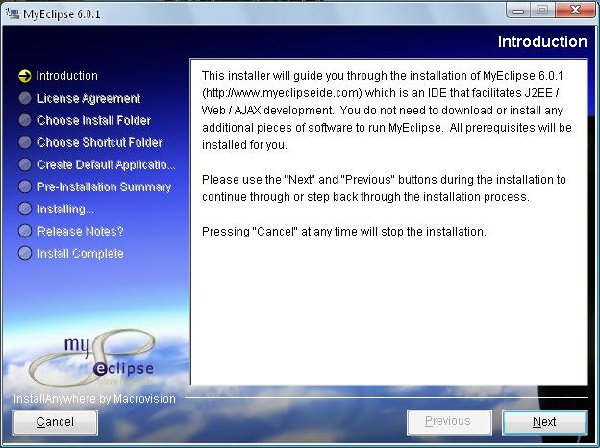Click the bullet icon beside Choose Shortcut Folder
600x448 pixels.
[x=25, y=142]
